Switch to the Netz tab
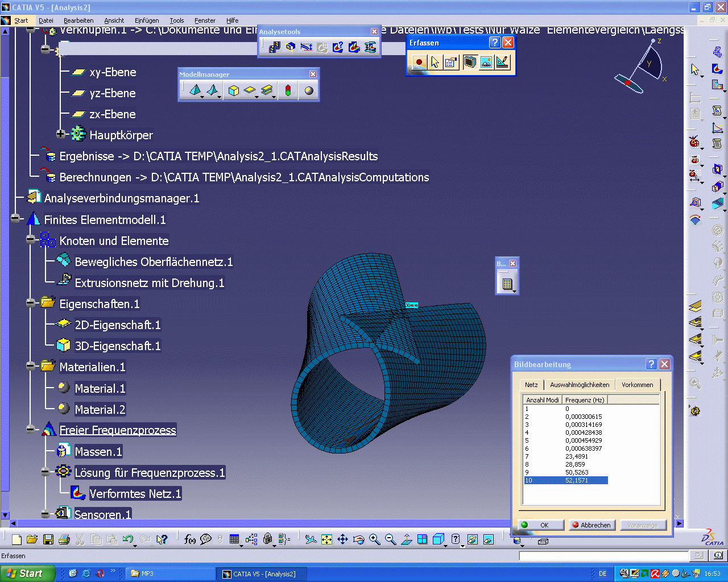This screenshot has height=582, width=728. [x=531, y=385]
